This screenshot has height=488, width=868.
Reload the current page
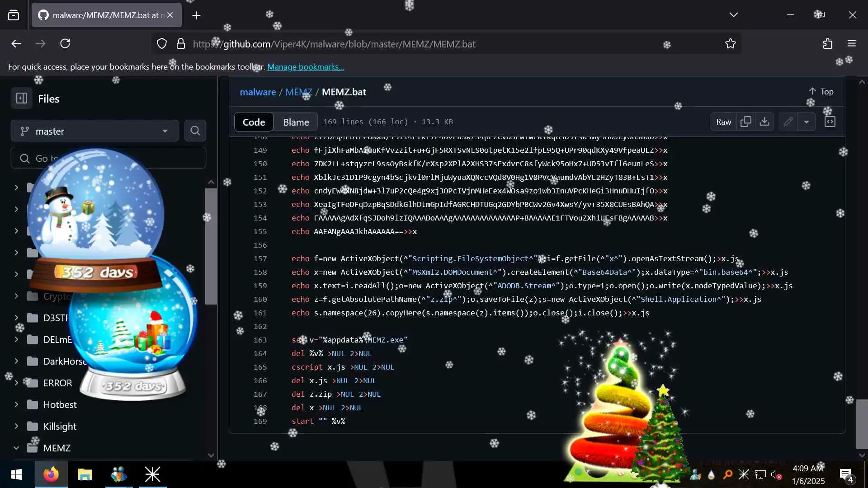[x=65, y=44]
